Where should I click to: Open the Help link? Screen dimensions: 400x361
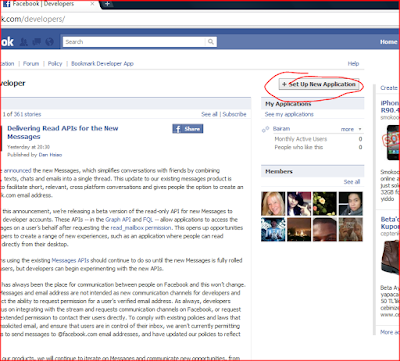353,64
